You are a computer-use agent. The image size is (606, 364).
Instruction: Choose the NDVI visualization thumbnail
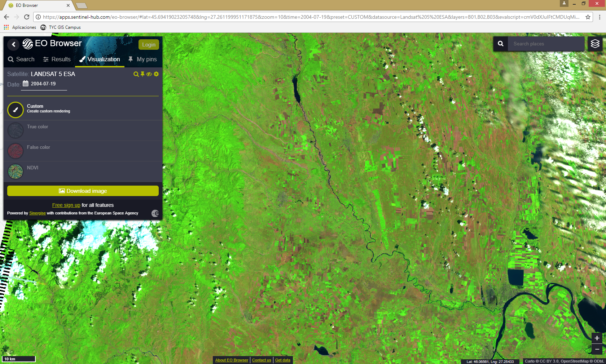[x=16, y=172]
